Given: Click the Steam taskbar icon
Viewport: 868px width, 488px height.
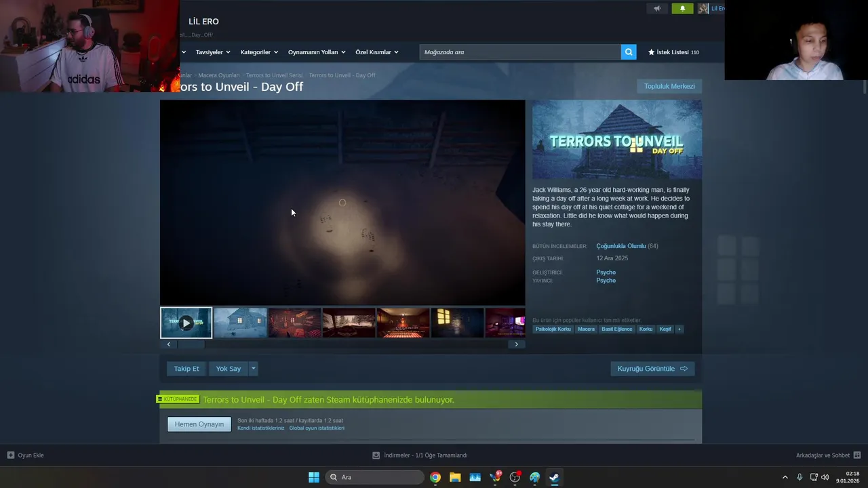Looking at the screenshot, I should point(554,477).
